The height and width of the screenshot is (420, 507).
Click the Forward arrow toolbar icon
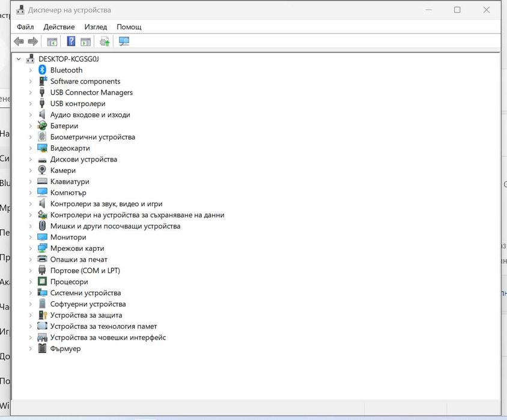(x=33, y=41)
